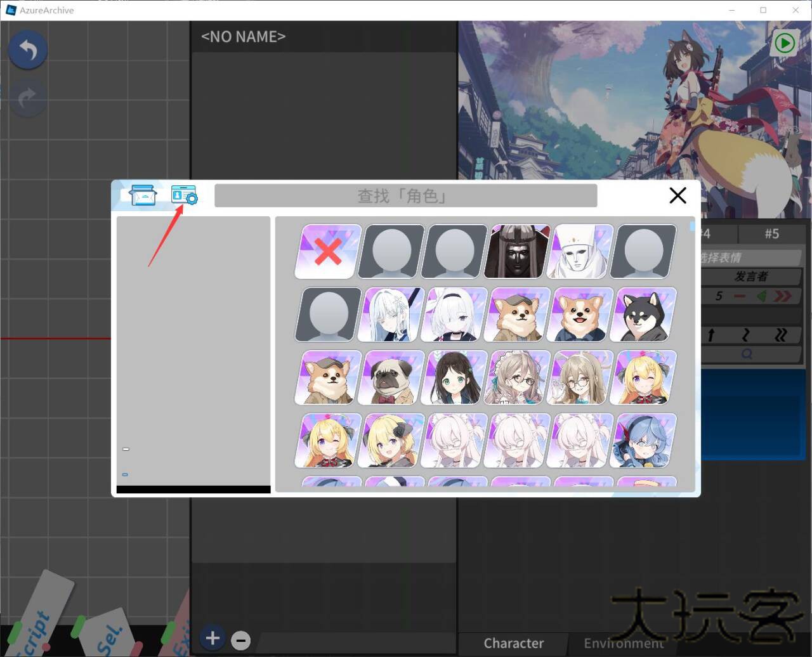The width and height of the screenshot is (812, 657).
Task: Switch to the #5 tab
Action: point(771,233)
